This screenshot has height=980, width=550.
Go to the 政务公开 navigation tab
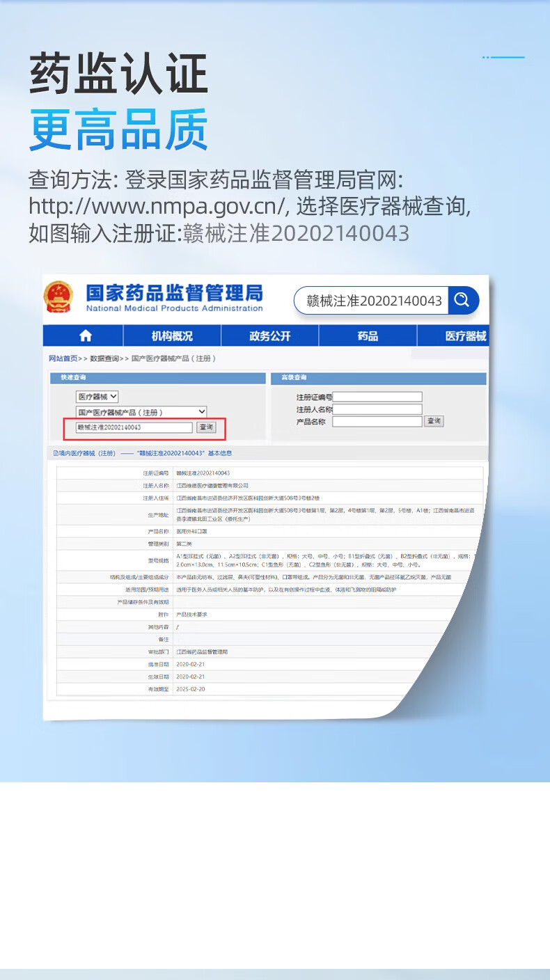269,336
